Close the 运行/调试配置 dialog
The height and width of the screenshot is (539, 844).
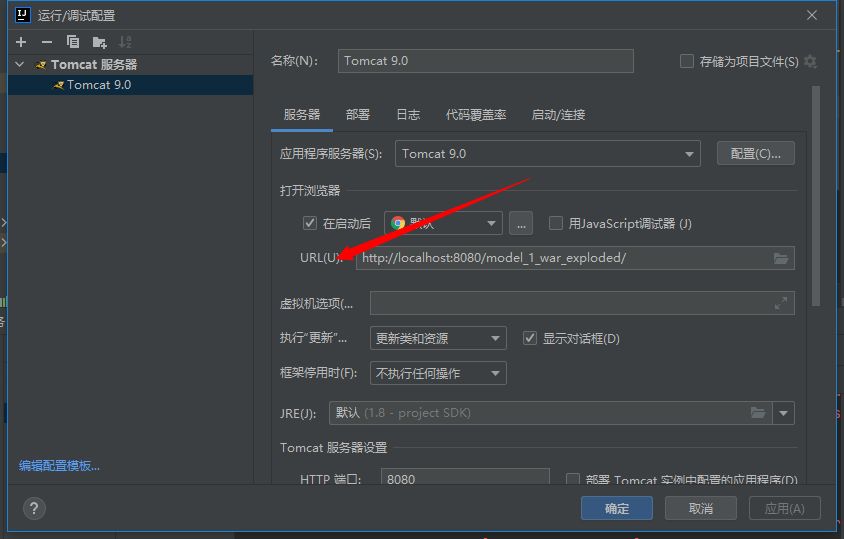coord(812,15)
